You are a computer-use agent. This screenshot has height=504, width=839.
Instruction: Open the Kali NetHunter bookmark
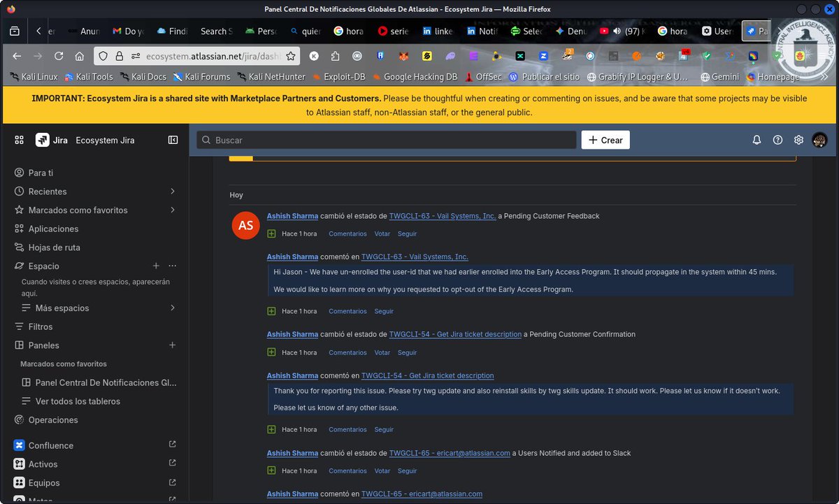click(x=271, y=77)
